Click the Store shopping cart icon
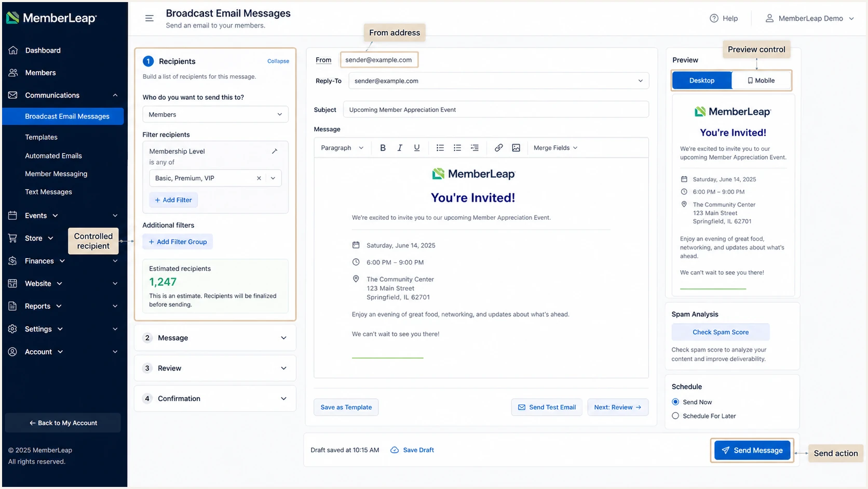This screenshot has width=868, height=489. (13, 238)
